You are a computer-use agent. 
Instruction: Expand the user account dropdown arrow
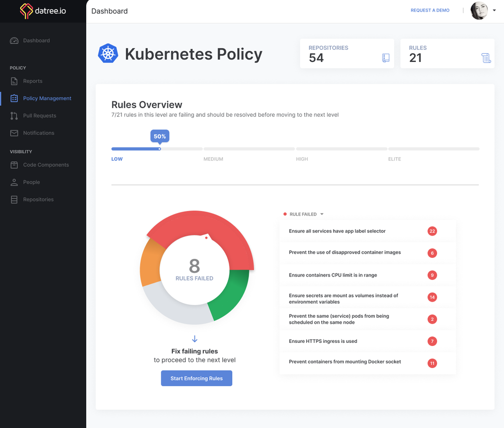click(494, 10)
